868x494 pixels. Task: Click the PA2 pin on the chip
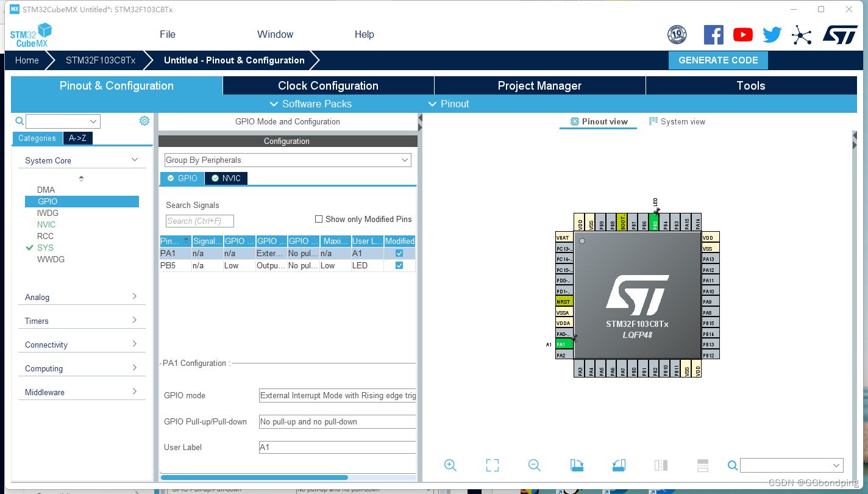point(564,355)
